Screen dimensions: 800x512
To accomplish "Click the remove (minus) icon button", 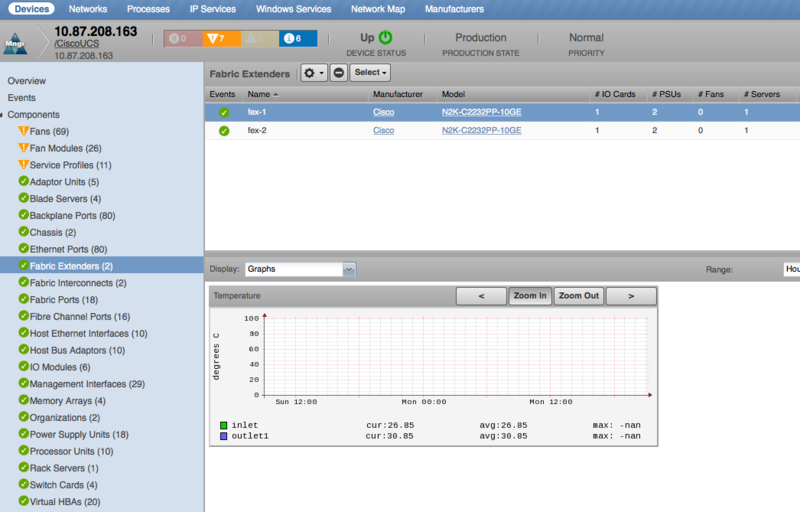I will point(338,73).
